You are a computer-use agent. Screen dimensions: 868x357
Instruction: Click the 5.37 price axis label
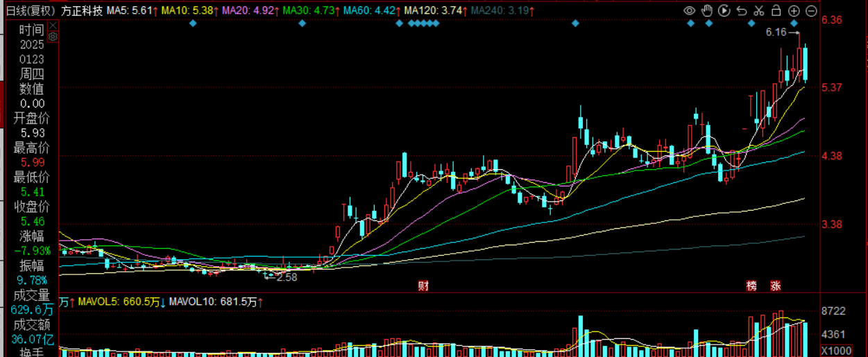point(832,87)
